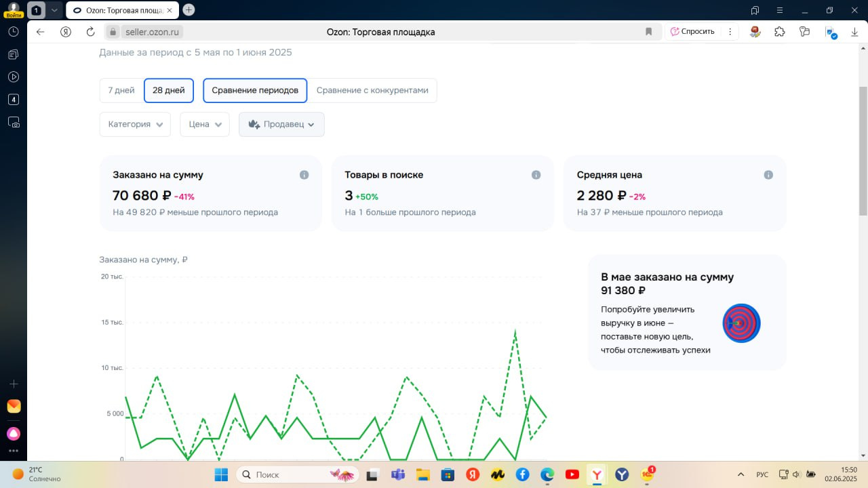Open info tooltip for Заказано на сумму
This screenshot has width=868, height=488.
304,175
